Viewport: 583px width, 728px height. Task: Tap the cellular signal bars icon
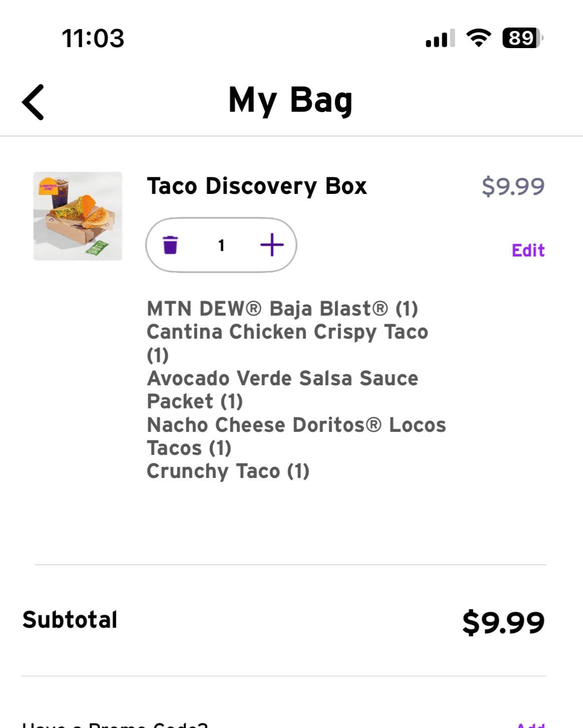[x=440, y=38]
